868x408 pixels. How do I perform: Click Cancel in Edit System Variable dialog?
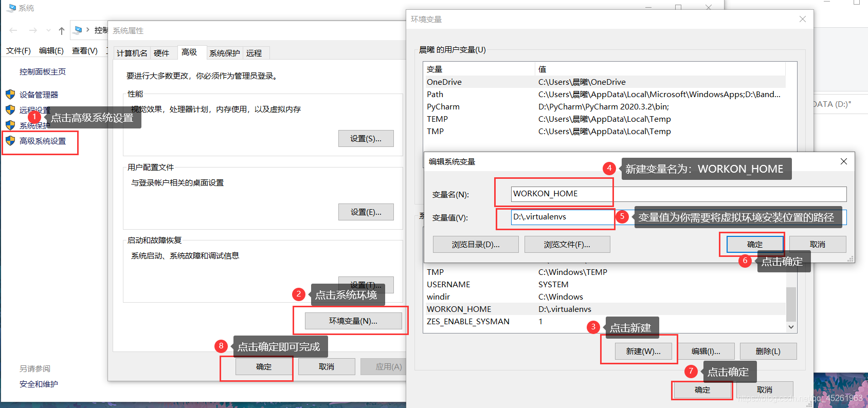point(818,245)
